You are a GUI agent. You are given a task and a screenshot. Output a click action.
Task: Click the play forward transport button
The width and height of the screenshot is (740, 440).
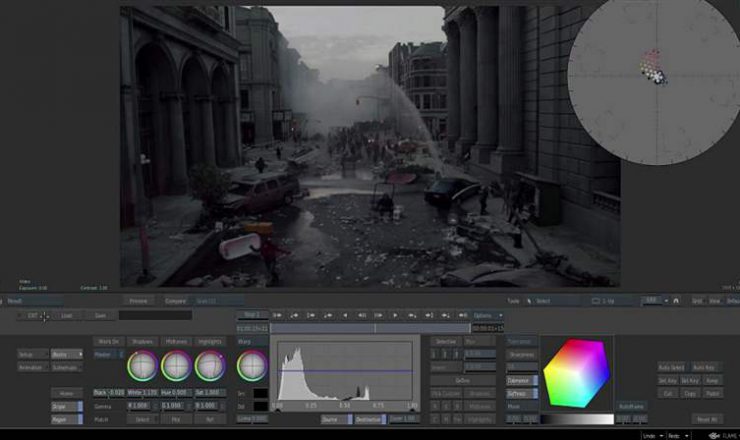395,315
